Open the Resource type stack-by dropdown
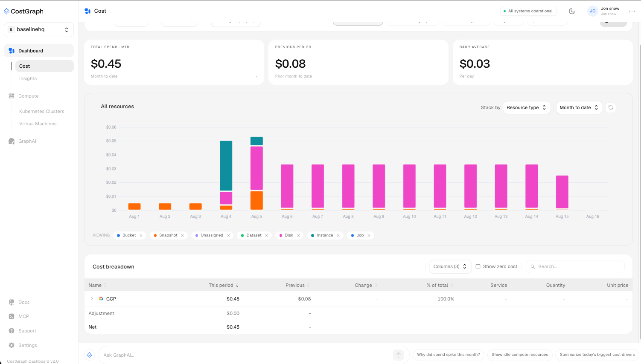Image resolution: width=641 pixels, height=364 pixels. click(527, 107)
